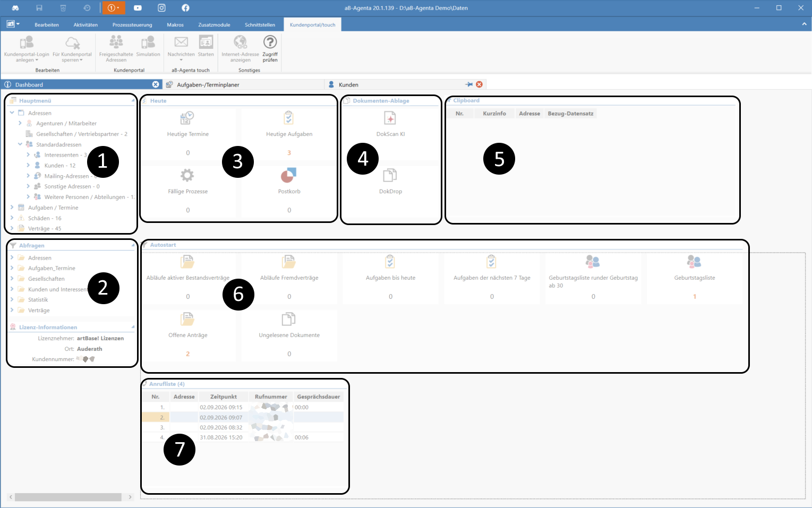
Task: Switch to Prozesssteuerung tab
Action: (132, 25)
